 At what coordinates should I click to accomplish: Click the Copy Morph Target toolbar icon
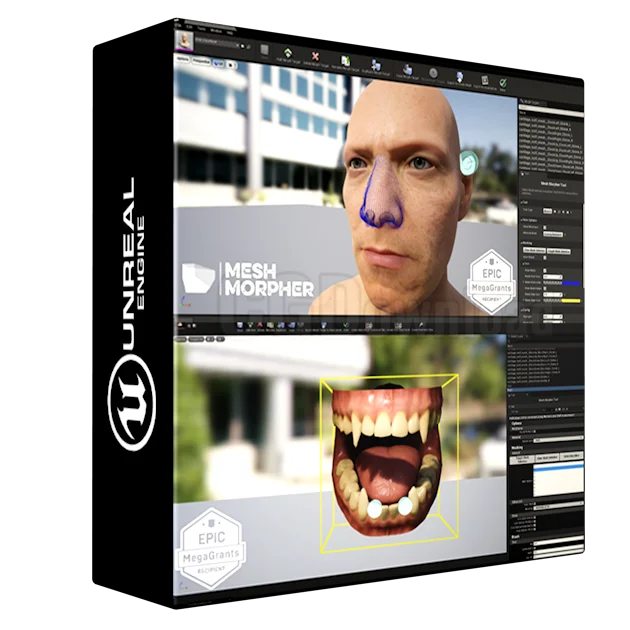(x=407, y=69)
